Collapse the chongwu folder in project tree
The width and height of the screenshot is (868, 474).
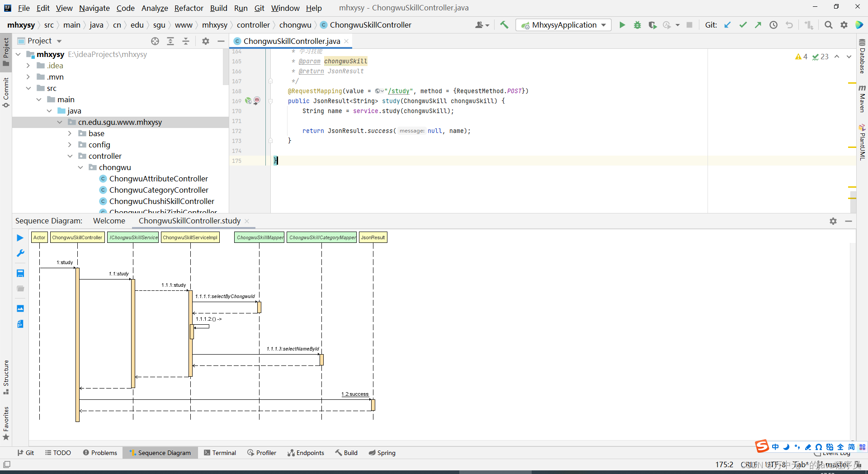[x=80, y=167]
